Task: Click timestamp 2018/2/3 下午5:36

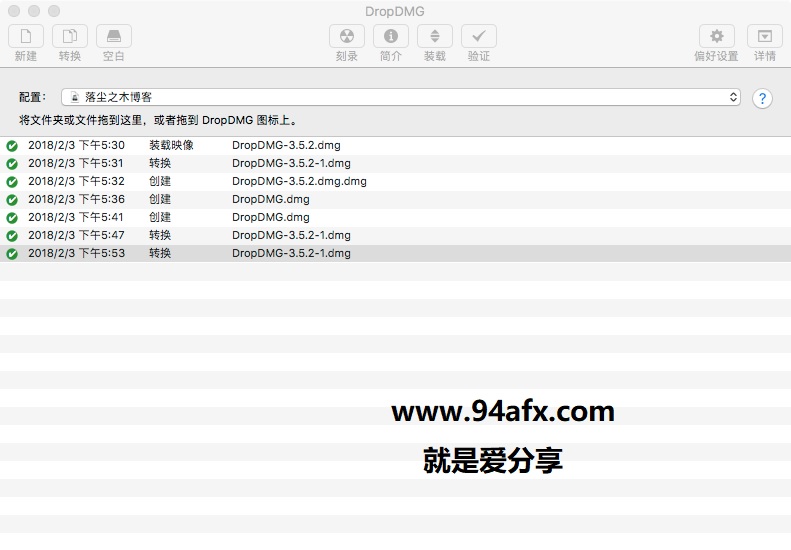Action: [x=76, y=199]
